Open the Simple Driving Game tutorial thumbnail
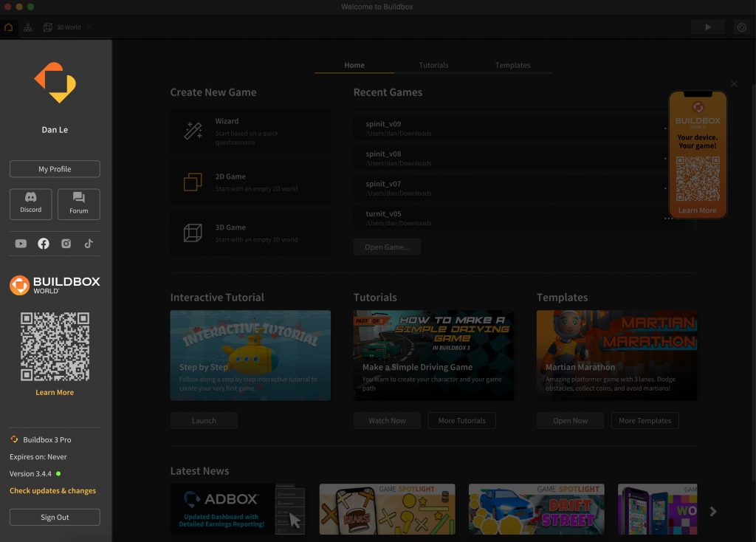 (433, 355)
